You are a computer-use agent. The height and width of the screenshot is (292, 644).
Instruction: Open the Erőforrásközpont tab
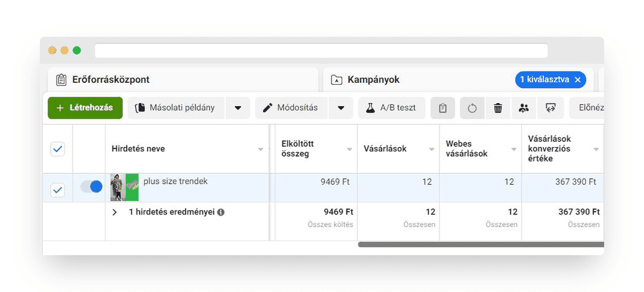click(x=183, y=80)
